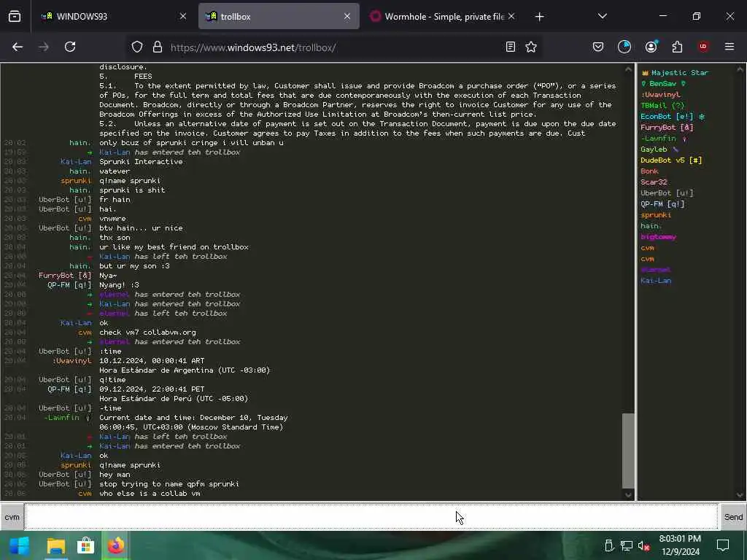
Task: Select Bonk in the user list
Action: [649, 171]
